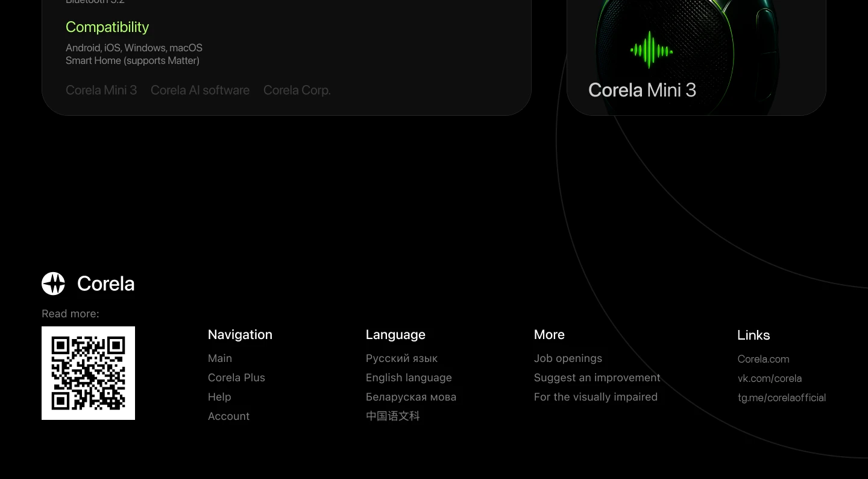Click the Corela Corp. footer tag
868x479 pixels.
click(297, 90)
